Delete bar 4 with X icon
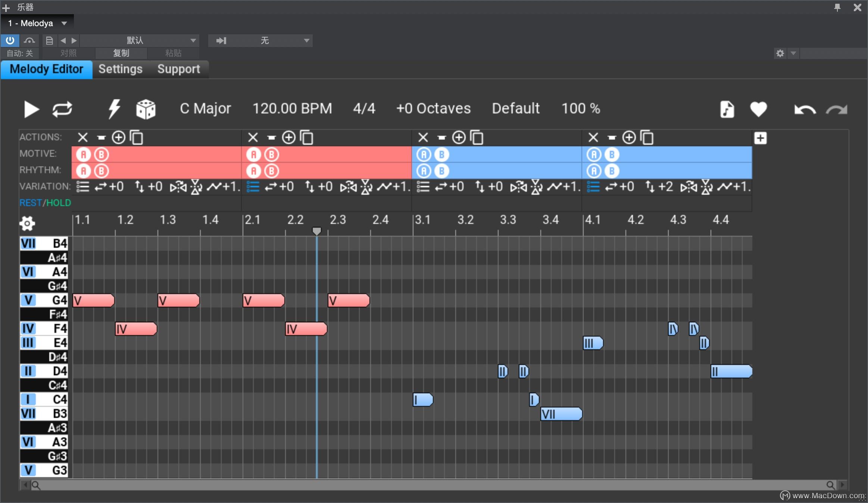Image resolution: width=868 pixels, height=503 pixels. (593, 138)
